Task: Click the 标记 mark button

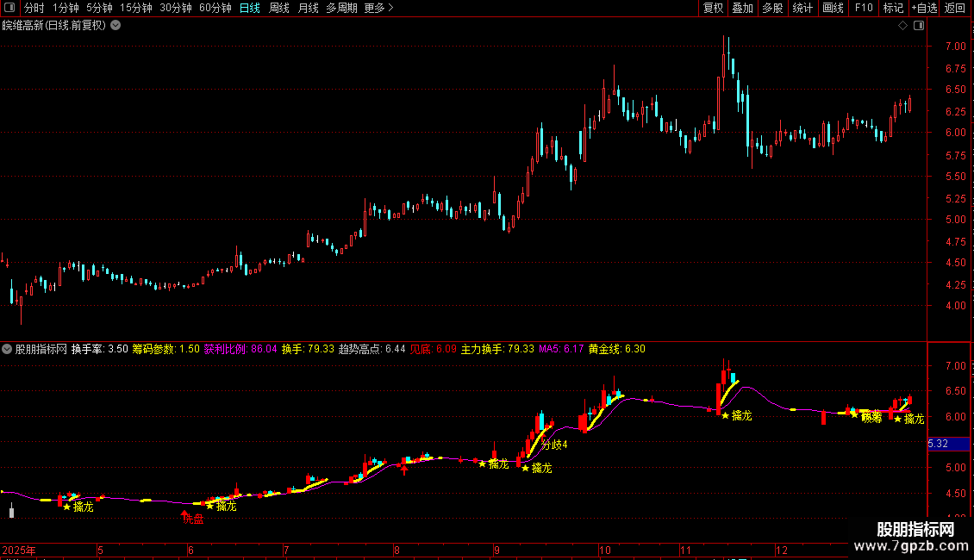Action: 893,8
